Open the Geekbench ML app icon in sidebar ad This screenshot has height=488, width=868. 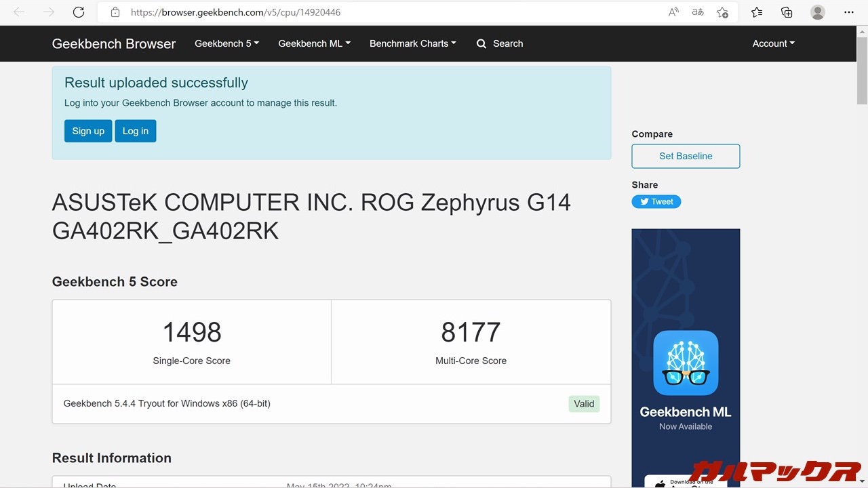pos(686,363)
